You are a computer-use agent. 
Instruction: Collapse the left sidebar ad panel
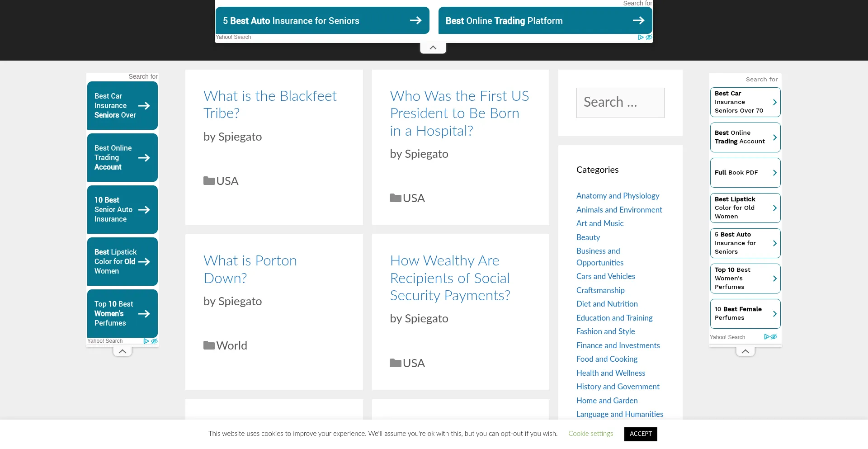coord(123,351)
